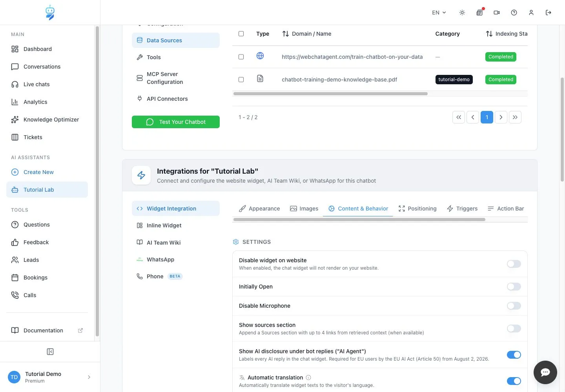Image resolution: width=565 pixels, height=392 pixels.
Task: Turn off Show AI disclosure toggle
Action: pos(514,355)
